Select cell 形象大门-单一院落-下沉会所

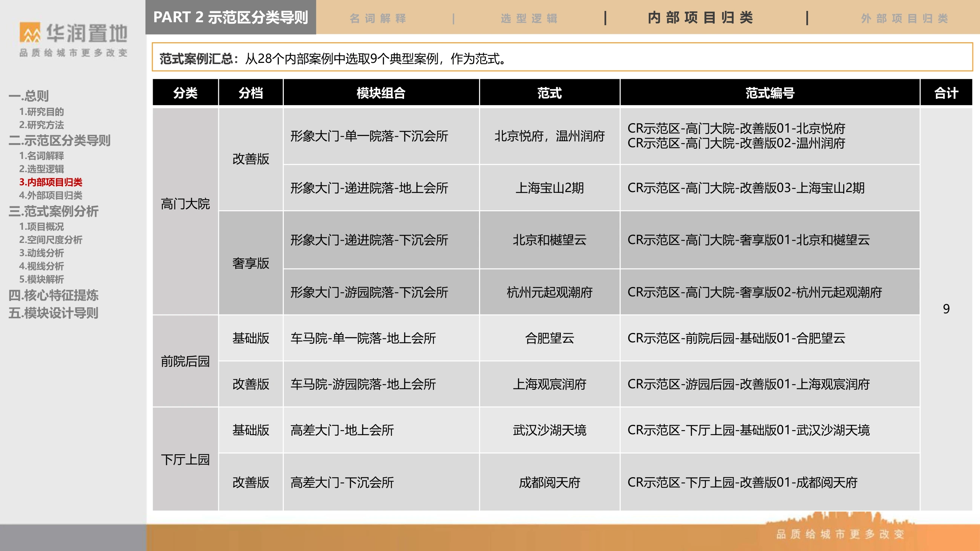coord(381,136)
